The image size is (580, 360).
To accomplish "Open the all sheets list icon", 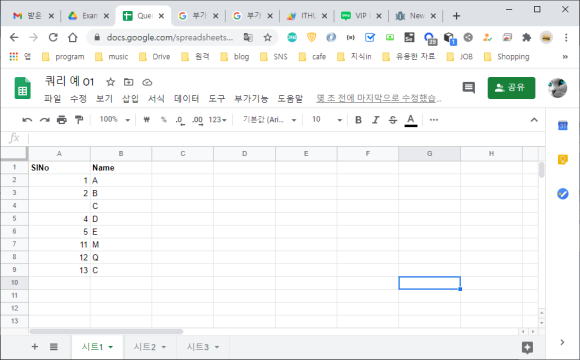I will [x=54, y=347].
